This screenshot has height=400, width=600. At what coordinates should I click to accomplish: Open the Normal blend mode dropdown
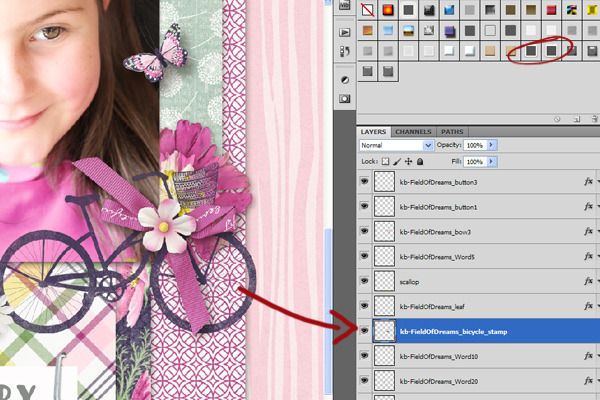[396, 145]
